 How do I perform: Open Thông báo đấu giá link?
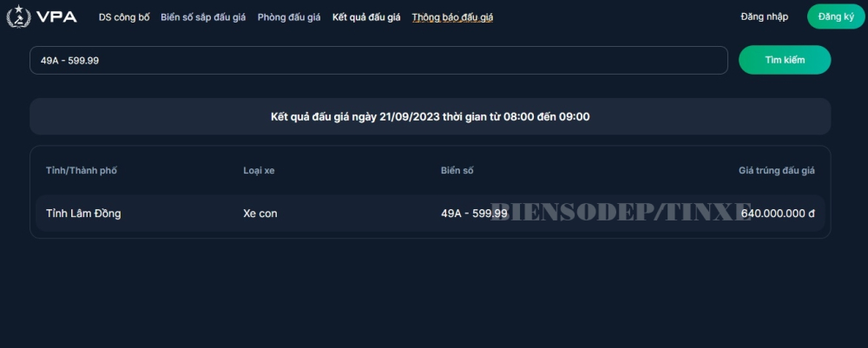coord(452,17)
